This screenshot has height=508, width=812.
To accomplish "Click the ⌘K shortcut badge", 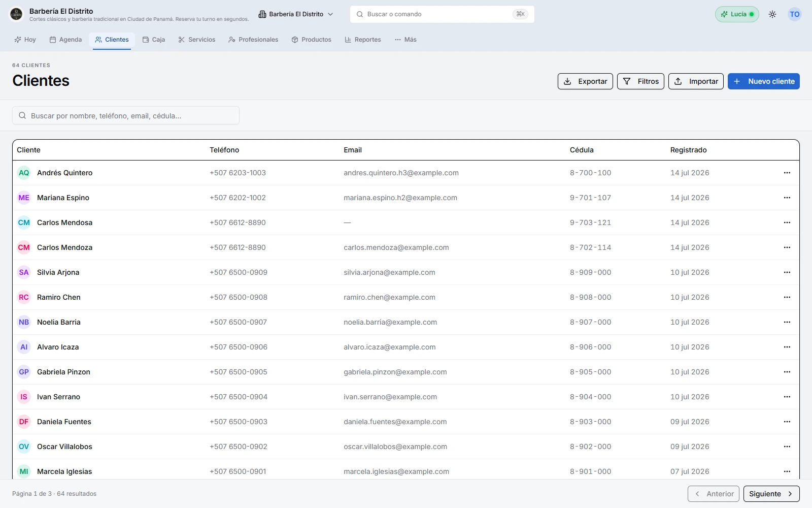I will 520,14.
